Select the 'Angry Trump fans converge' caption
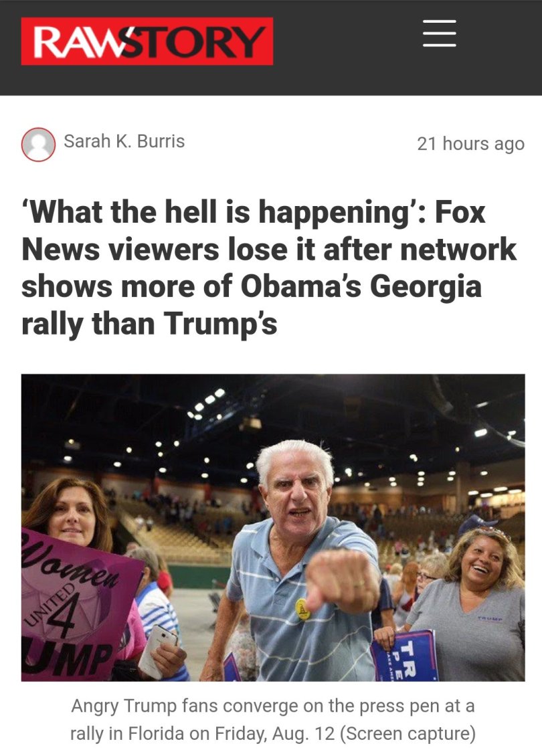The height and width of the screenshot is (756, 542). pos(273,719)
